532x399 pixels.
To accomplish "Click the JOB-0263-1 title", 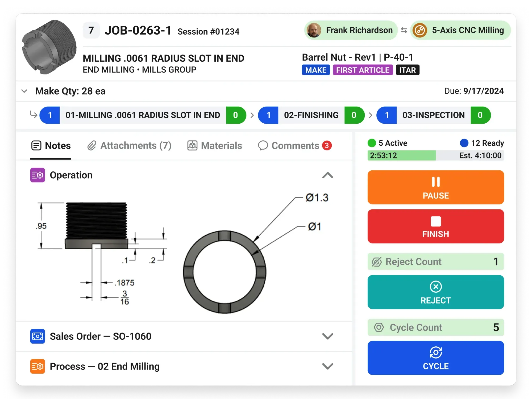I will (138, 30).
